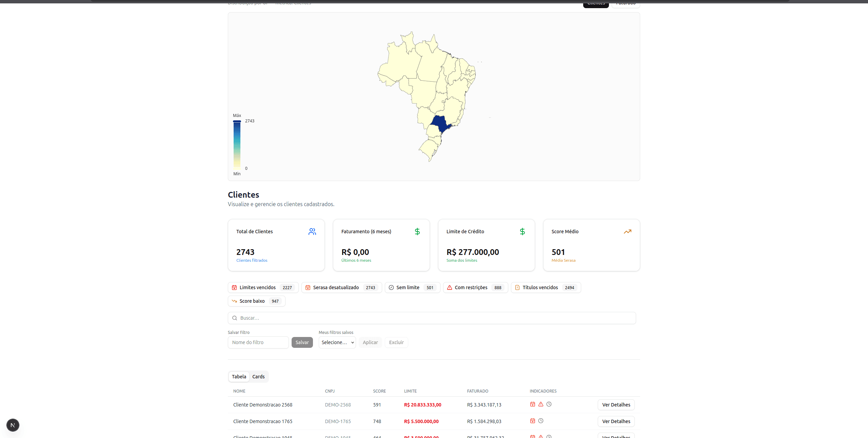This screenshot has width=868, height=438.
Task: Toggle the Sem limite filter chip
Action: tap(412, 287)
